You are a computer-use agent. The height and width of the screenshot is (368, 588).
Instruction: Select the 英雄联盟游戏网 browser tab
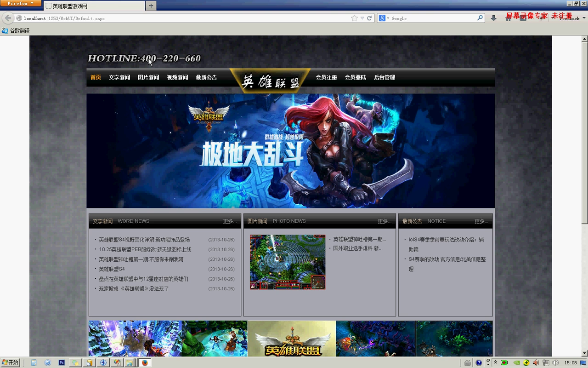coord(94,6)
